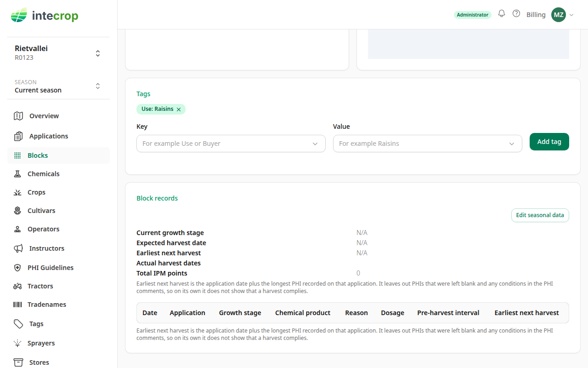Remove the Use: Raisins tag
This screenshot has width=588, height=368.
coord(179,109)
